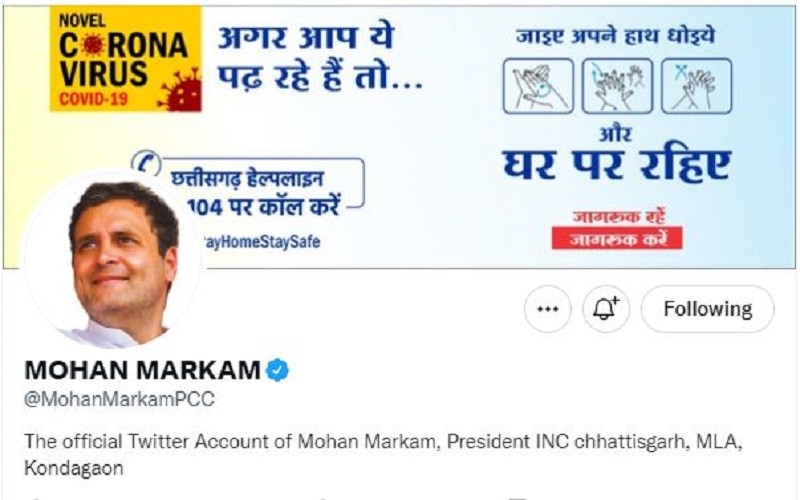
Task: Click the red जागरूक करें label
Action: tap(616, 238)
